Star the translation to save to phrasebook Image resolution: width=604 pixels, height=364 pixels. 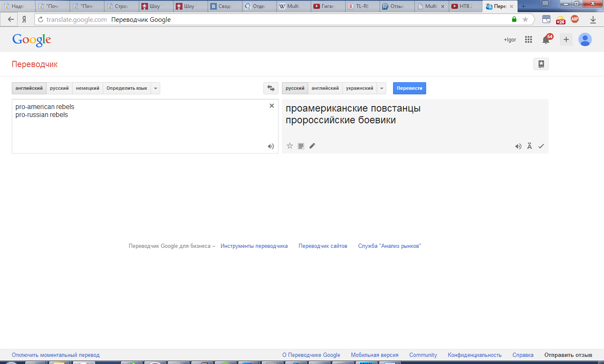(x=290, y=146)
